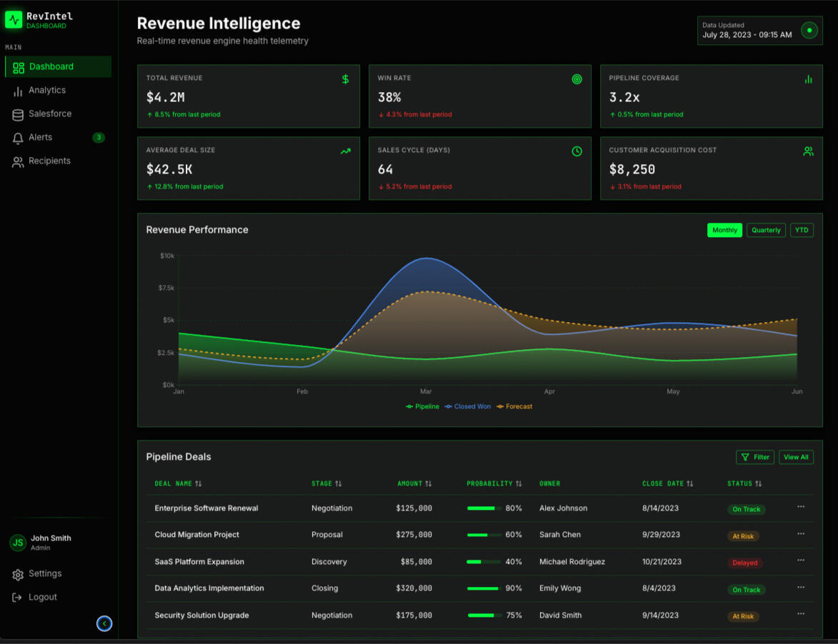The height and width of the screenshot is (644, 838).
Task: Click the RevIntel logo icon
Action: pyautogui.click(x=14, y=19)
